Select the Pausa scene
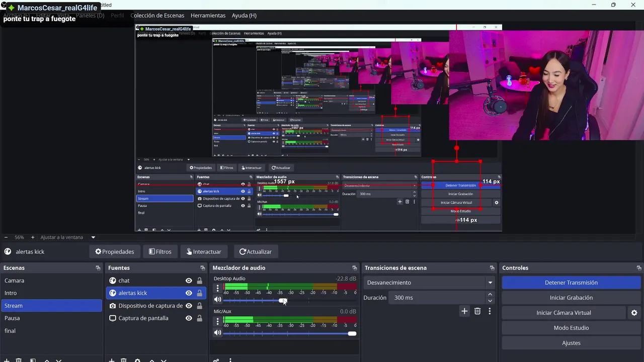Image resolution: width=644 pixels, height=362 pixels. coord(51,318)
